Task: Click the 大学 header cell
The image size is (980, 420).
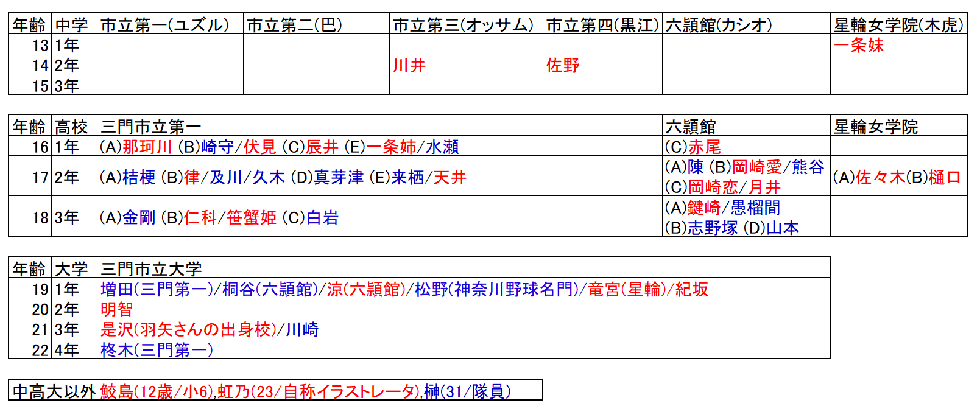Action: point(74,268)
